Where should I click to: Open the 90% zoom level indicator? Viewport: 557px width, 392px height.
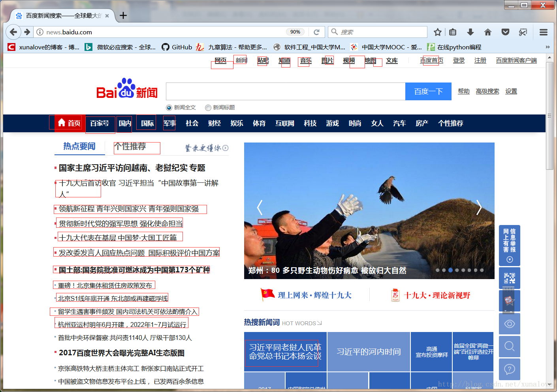(295, 32)
